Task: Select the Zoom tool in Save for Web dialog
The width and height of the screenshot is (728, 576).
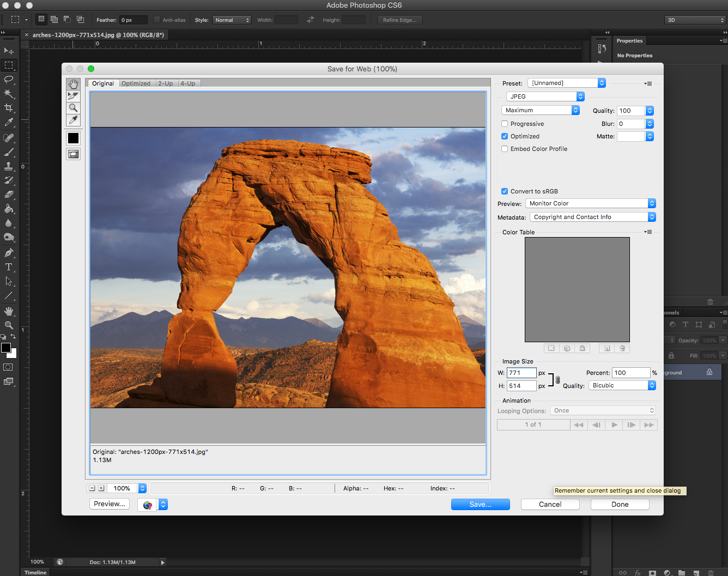Action: pos(73,108)
